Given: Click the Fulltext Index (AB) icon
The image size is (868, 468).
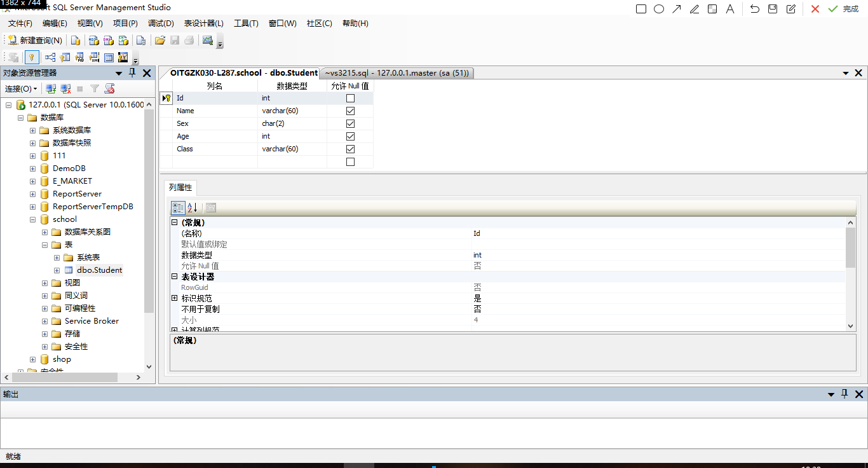Looking at the screenshot, I should coord(79,57).
